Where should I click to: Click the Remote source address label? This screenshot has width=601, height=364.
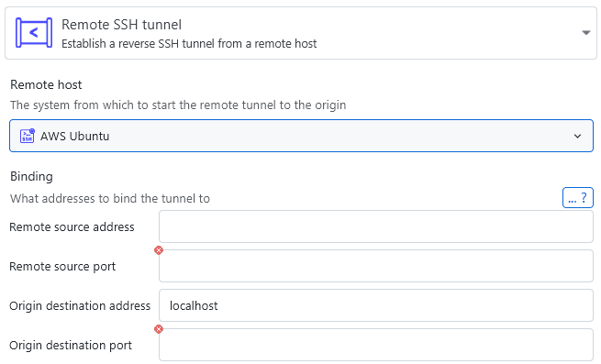pyautogui.click(x=72, y=226)
